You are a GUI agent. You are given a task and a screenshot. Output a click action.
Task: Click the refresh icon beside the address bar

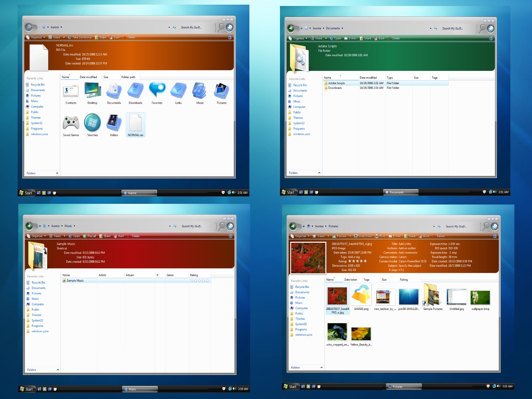(174, 27)
